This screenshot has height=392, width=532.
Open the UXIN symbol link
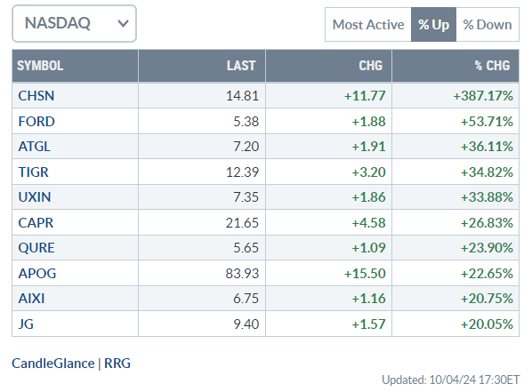[x=35, y=197]
